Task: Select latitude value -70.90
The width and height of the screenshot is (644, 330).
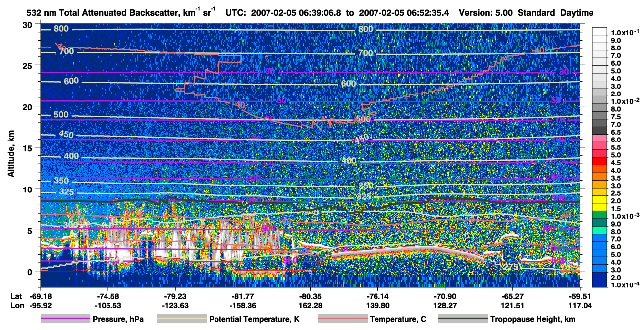Action: (x=445, y=296)
